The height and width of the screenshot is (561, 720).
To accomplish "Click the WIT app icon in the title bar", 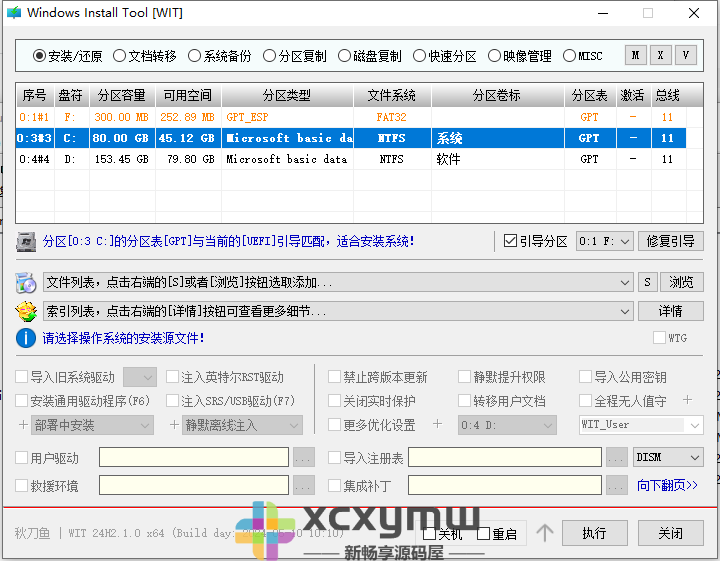I will pyautogui.click(x=14, y=12).
